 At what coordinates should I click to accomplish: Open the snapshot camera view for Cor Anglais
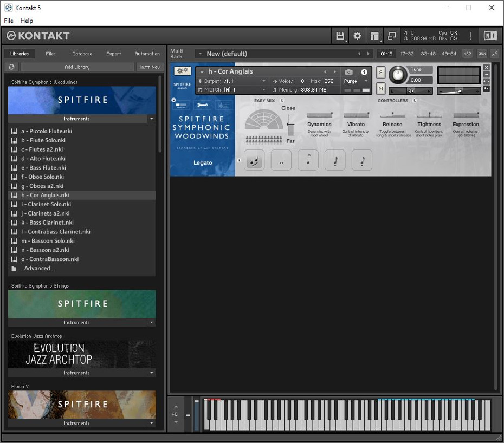pos(349,72)
